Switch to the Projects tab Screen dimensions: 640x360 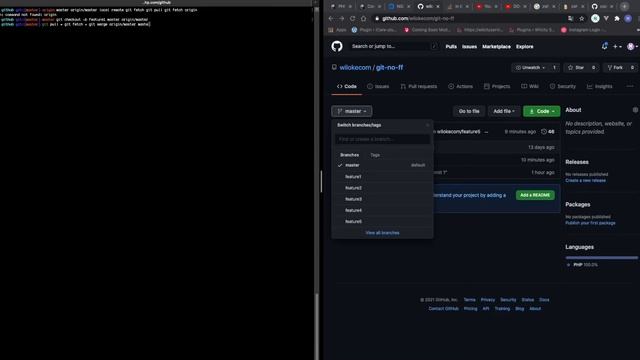click(497, 87)
